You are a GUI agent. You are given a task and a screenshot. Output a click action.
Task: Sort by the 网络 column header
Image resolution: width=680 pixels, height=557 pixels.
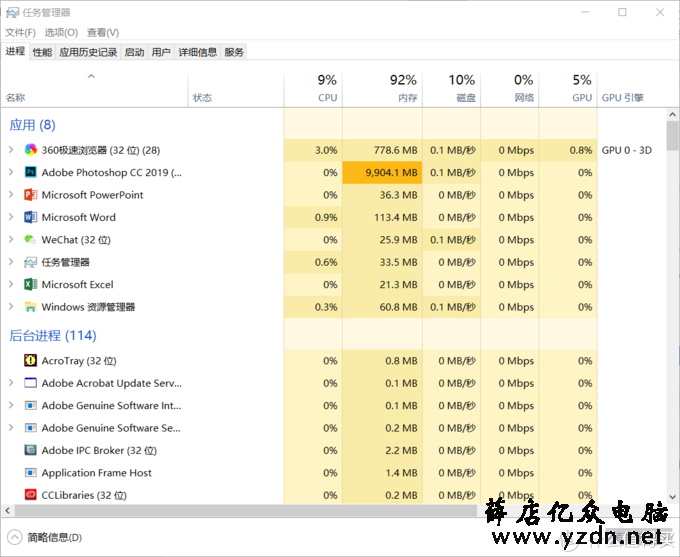(x=510, y=89)
